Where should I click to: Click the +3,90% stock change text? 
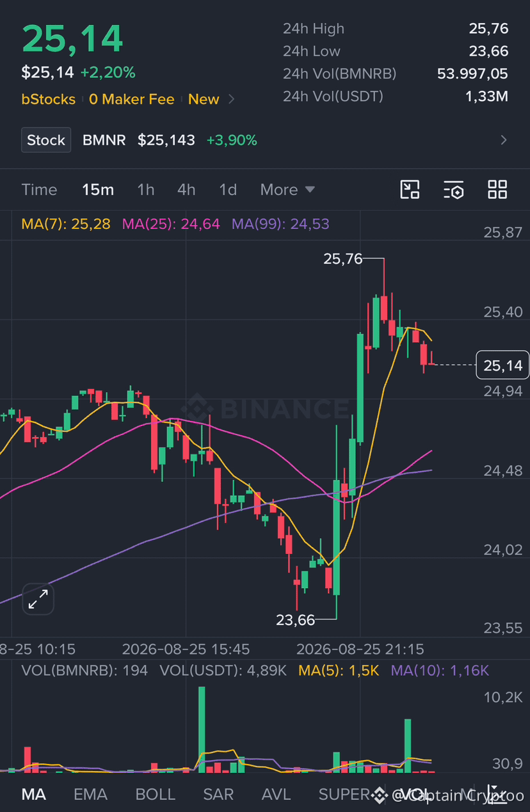(x=232, y=140)
